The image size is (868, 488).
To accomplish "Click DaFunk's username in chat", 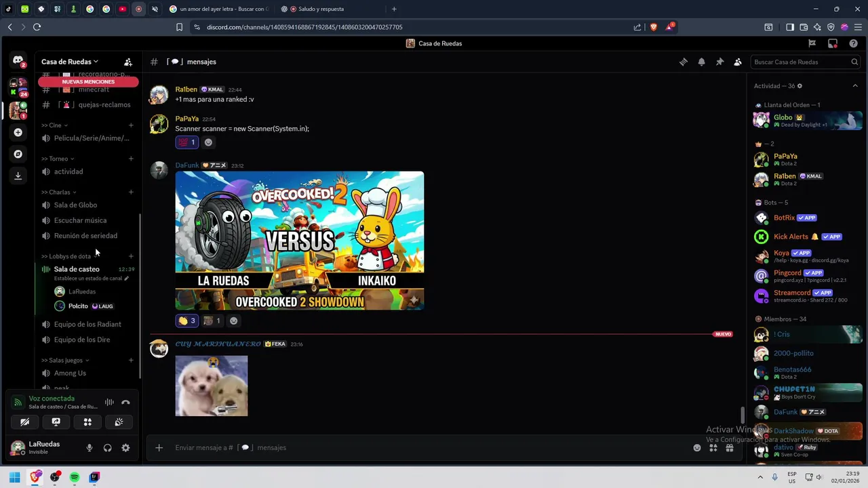I will tap(187, 165).
